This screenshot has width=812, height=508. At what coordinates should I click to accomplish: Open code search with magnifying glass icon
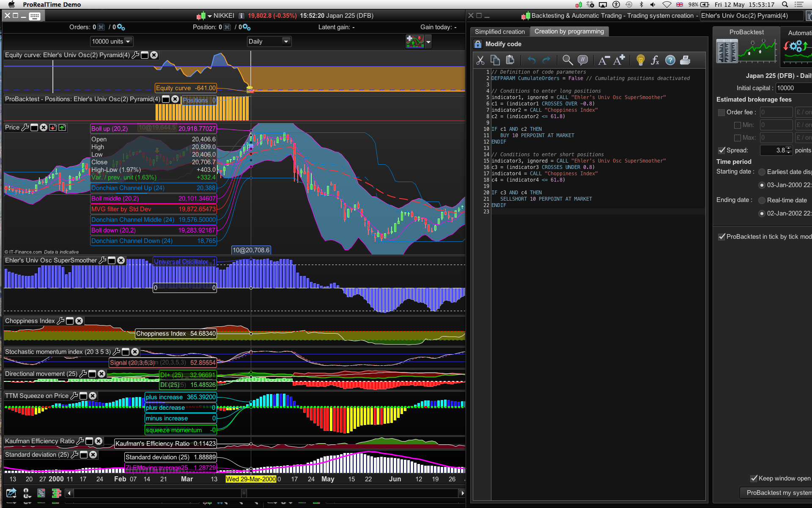pyautogui.click(x=568, y=60)
